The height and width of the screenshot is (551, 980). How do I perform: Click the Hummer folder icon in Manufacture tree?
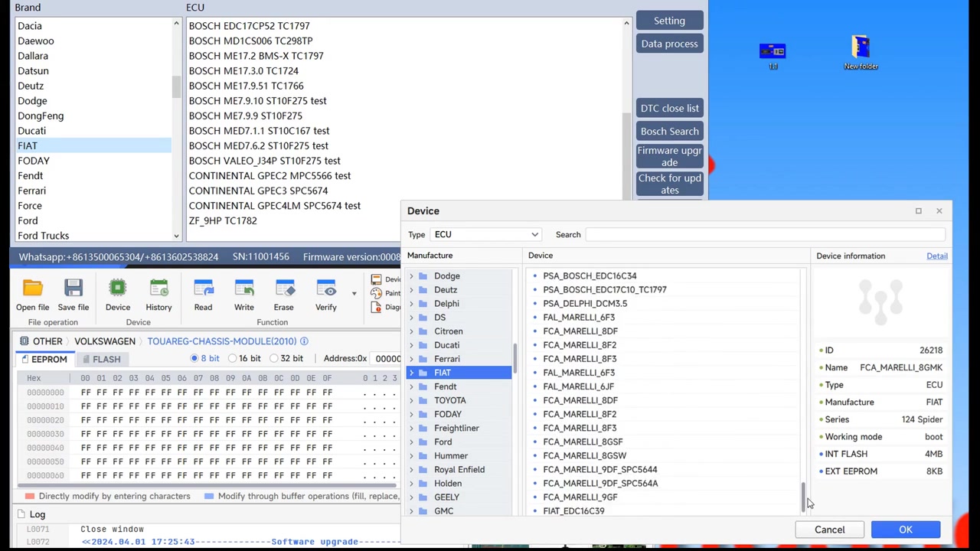tap(423, 455)
